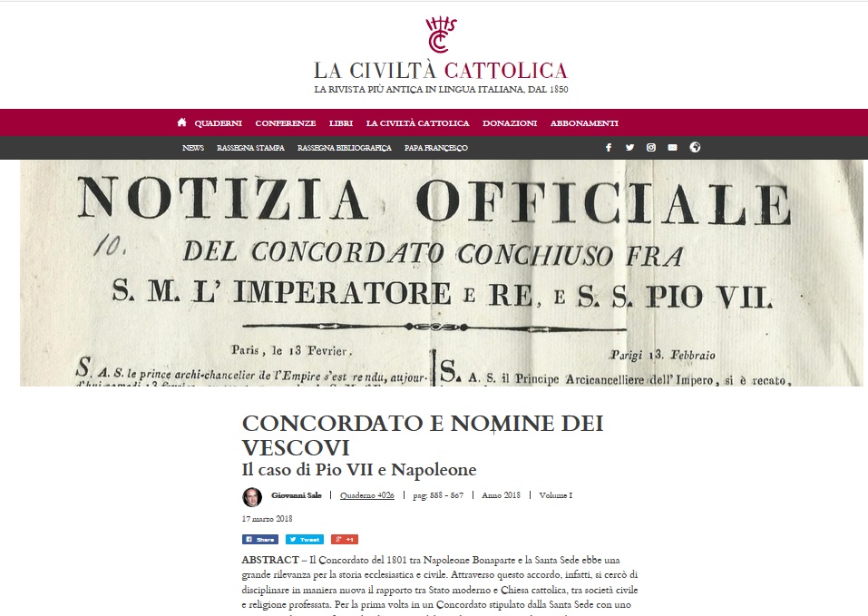Click the La Civiltà Cattolica logo emblem
The image size is (868, 616).
coord(441,34)
